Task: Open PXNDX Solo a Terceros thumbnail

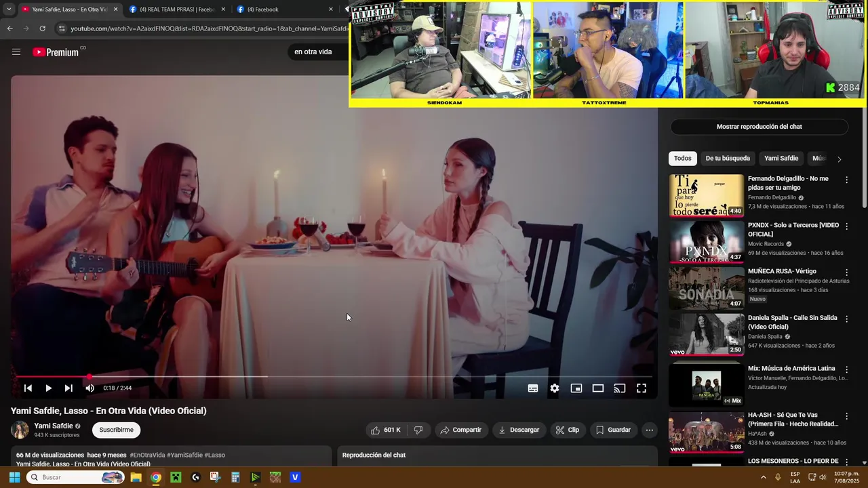Action: point(706,242)
